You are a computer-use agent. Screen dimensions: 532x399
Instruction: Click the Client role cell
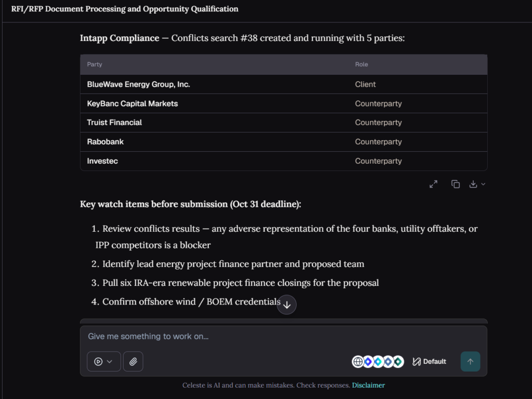pos(365,85)
